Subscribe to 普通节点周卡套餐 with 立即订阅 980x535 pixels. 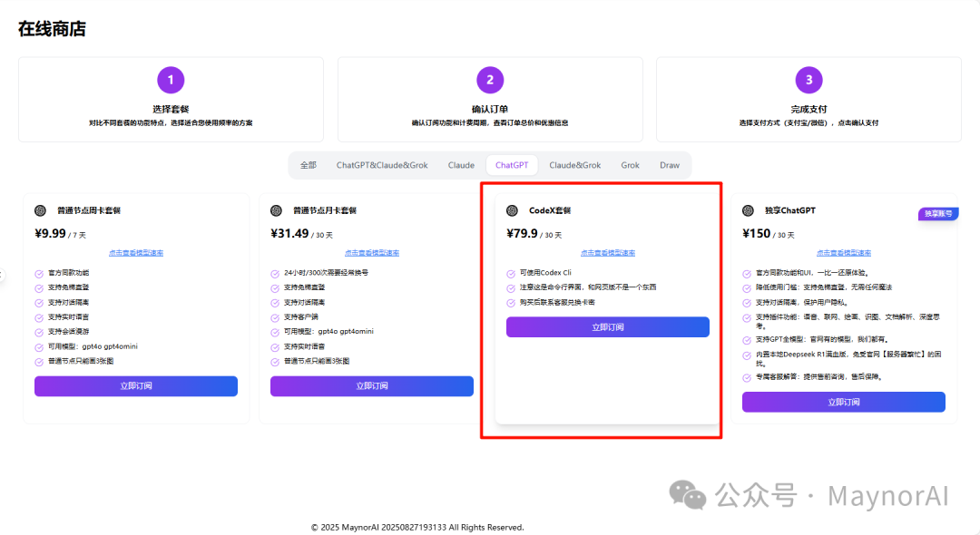tap(136, 385)
